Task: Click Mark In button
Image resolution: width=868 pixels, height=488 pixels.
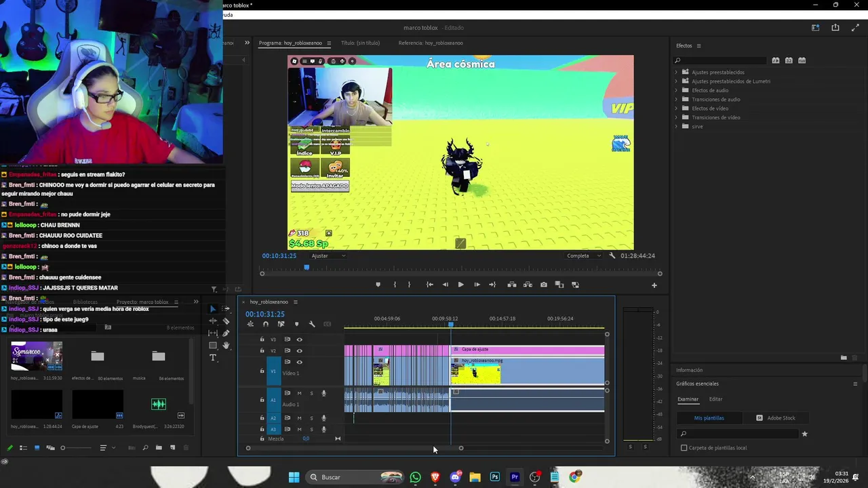Action: click(x=395, y=285)
